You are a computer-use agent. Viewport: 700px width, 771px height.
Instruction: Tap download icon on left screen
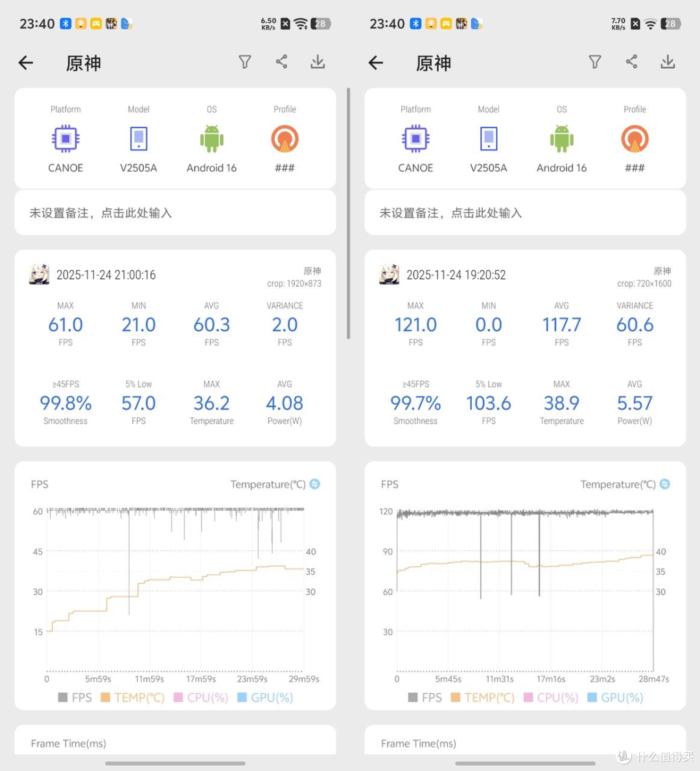318,62
